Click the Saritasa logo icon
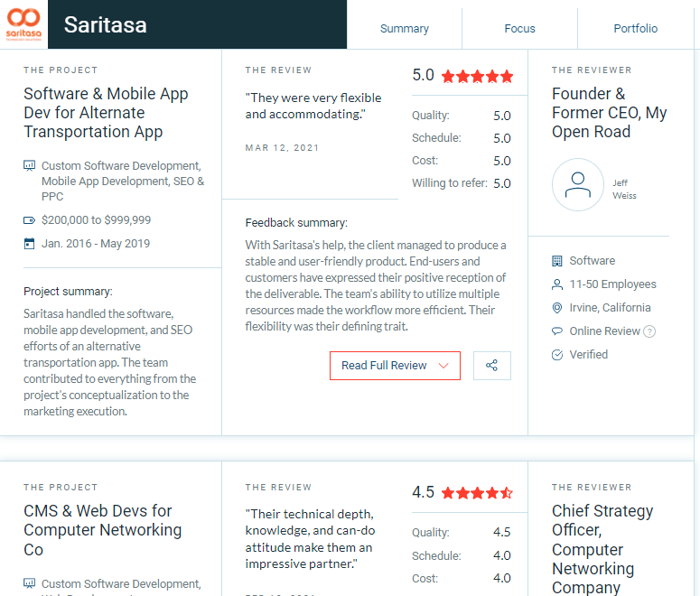The width and height of the screenshot is (700, 596). pos(23,24)
